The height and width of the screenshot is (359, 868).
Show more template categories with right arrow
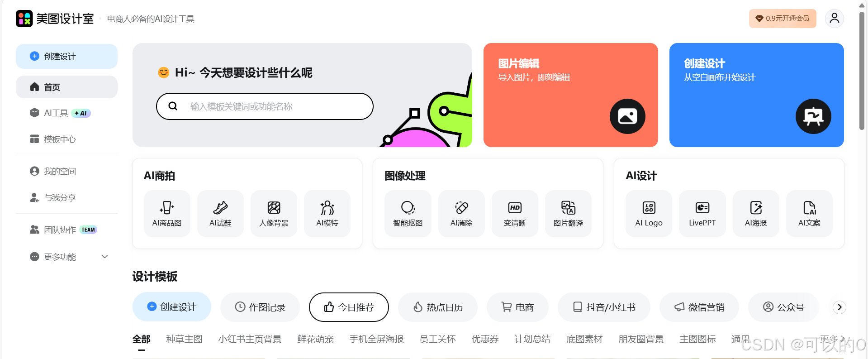click(840, 307)
